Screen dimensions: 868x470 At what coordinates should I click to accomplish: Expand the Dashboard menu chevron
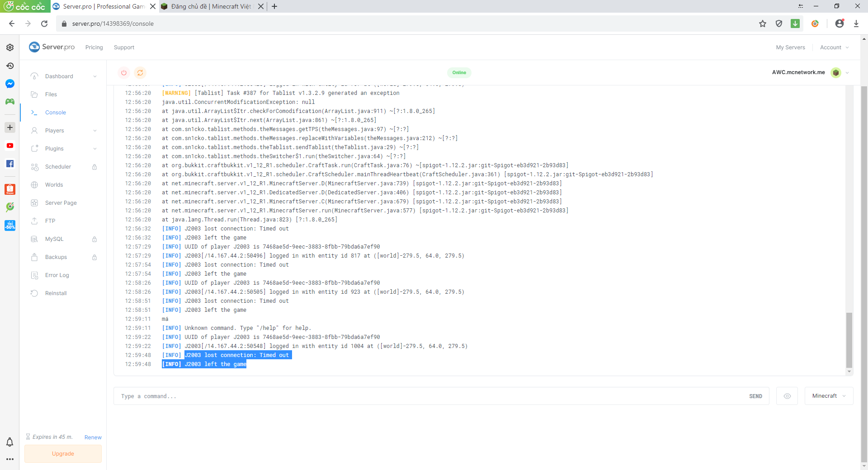[95, 76]
